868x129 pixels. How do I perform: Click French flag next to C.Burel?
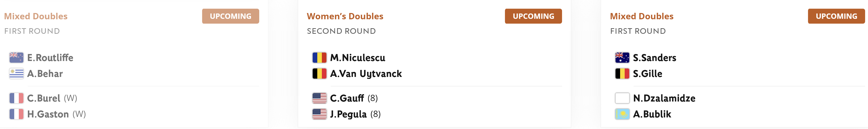click(17, 98)
